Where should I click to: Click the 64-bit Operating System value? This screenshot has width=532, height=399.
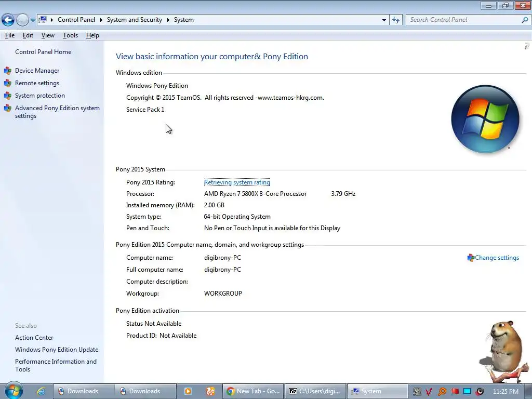(x=237, y=217)
